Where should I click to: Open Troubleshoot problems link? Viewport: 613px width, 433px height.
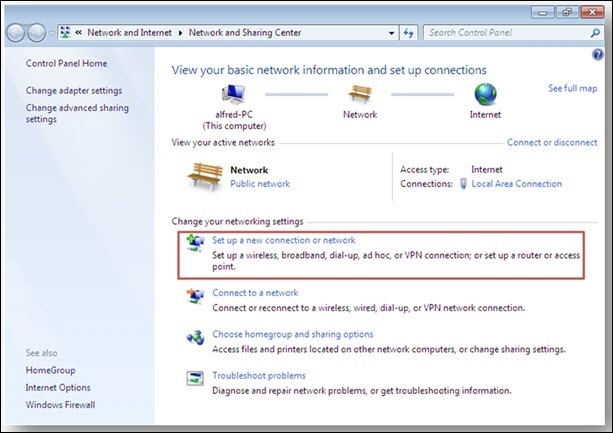click(259, 376)
